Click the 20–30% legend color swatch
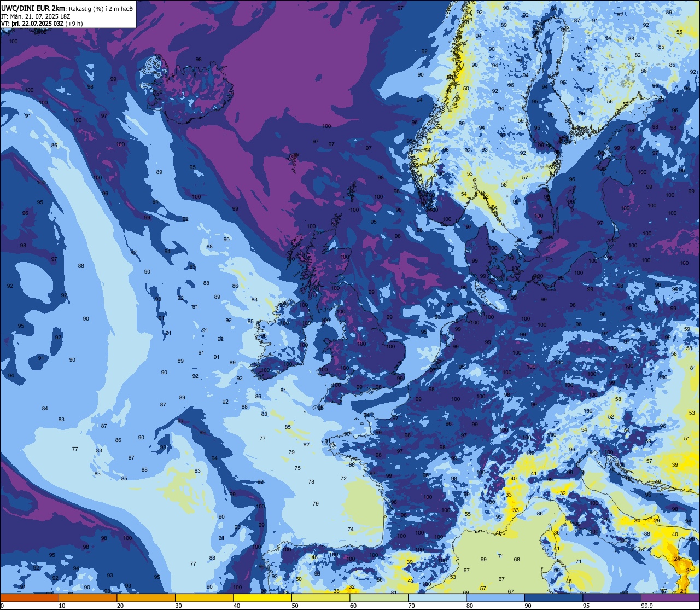Screen dimensions: 700x610 [146, 597]
